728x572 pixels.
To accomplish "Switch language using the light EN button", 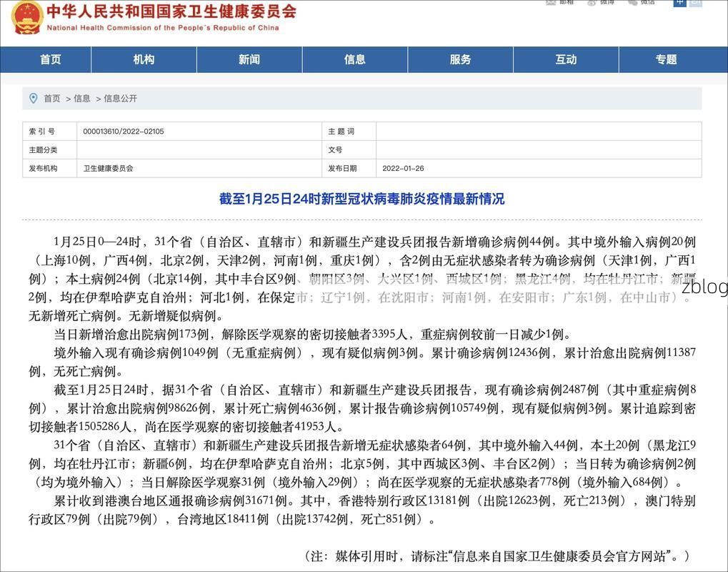I will click(695, 2).
